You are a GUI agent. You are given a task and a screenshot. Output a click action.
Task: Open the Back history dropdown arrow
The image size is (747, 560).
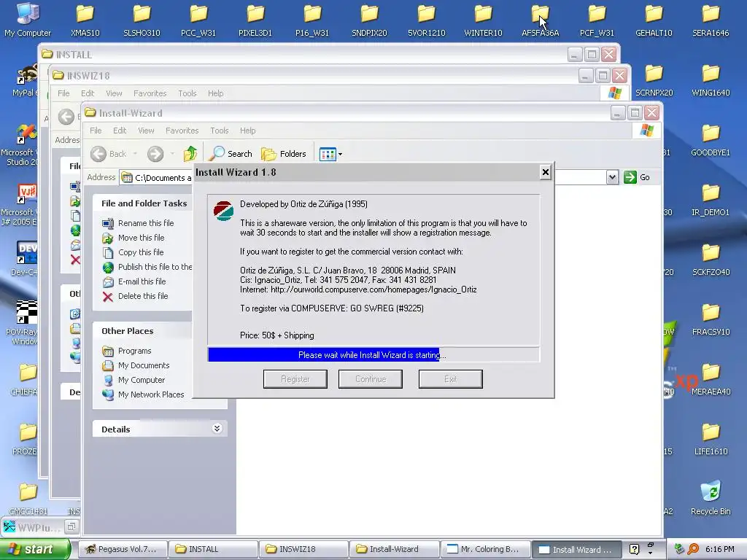click(x=135, y=154)
